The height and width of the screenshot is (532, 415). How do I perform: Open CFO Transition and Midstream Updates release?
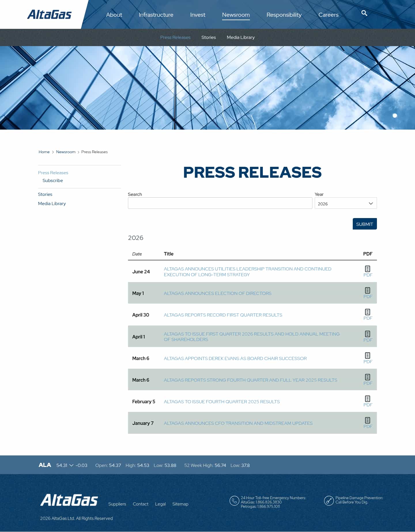coord(238,423)
